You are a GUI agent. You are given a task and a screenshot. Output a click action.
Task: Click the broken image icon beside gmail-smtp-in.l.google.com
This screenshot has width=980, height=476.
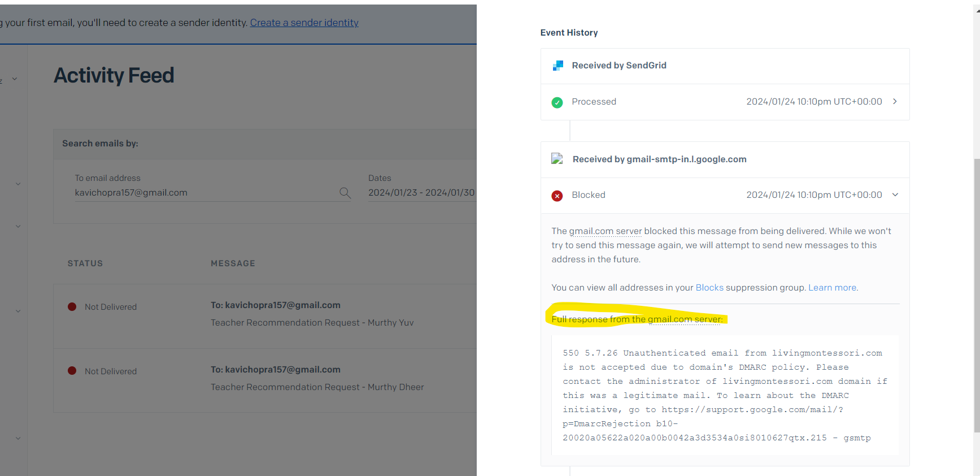point(557,159)
